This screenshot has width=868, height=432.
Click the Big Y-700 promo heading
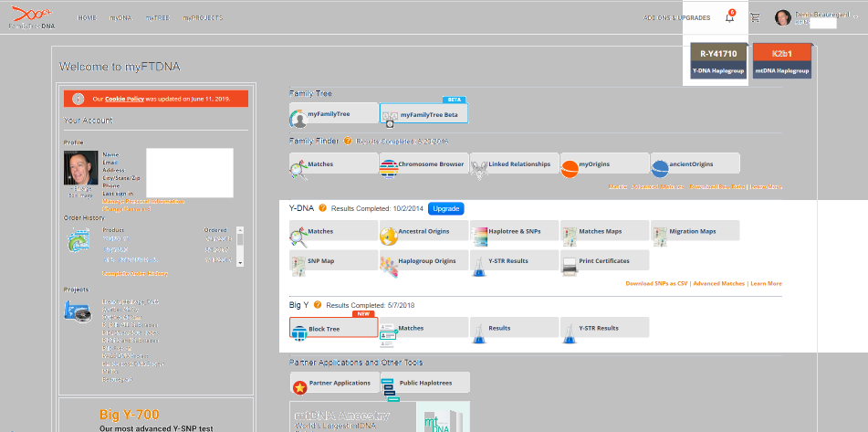[130, 415]
